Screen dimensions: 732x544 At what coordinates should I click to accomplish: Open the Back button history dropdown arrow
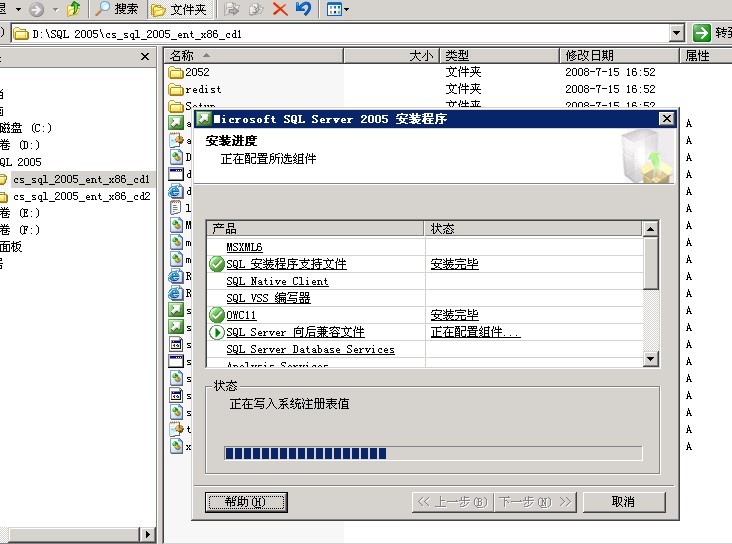(19, 9)
